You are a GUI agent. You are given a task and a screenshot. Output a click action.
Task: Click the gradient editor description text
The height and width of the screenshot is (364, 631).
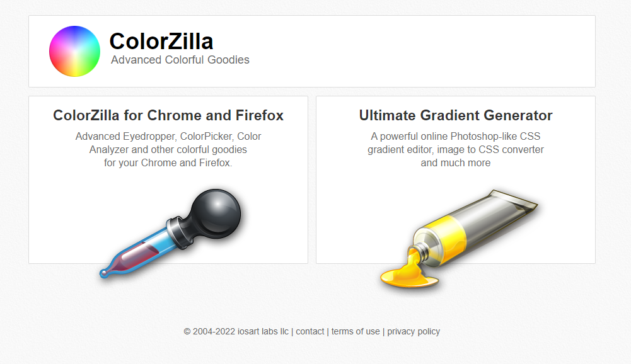(455, 149)
